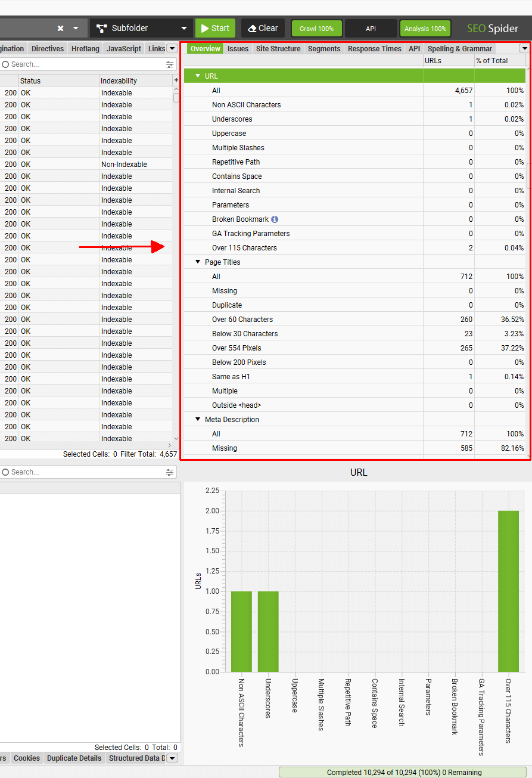Click the plus icon to add table columns
The image size is (532, 778).
coord(176,80)
